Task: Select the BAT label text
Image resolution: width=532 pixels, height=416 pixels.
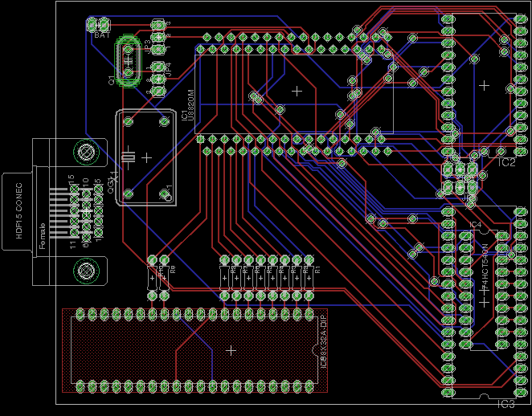Action: coord(102,36)
